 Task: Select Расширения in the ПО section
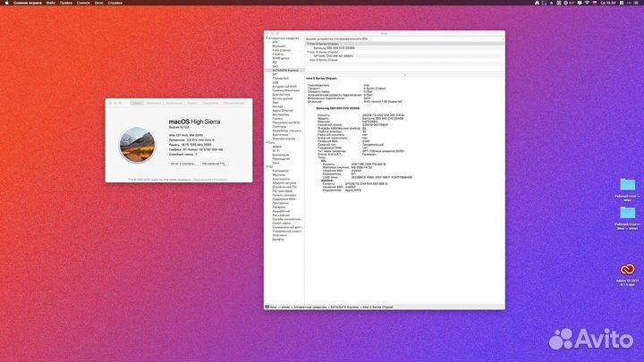[281, 215]
